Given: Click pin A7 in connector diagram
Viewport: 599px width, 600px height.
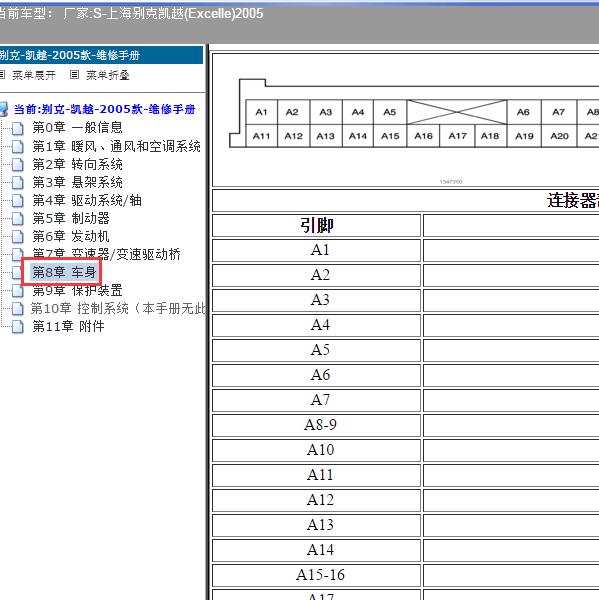Looking at the screenshot, I should click(559, 112).
